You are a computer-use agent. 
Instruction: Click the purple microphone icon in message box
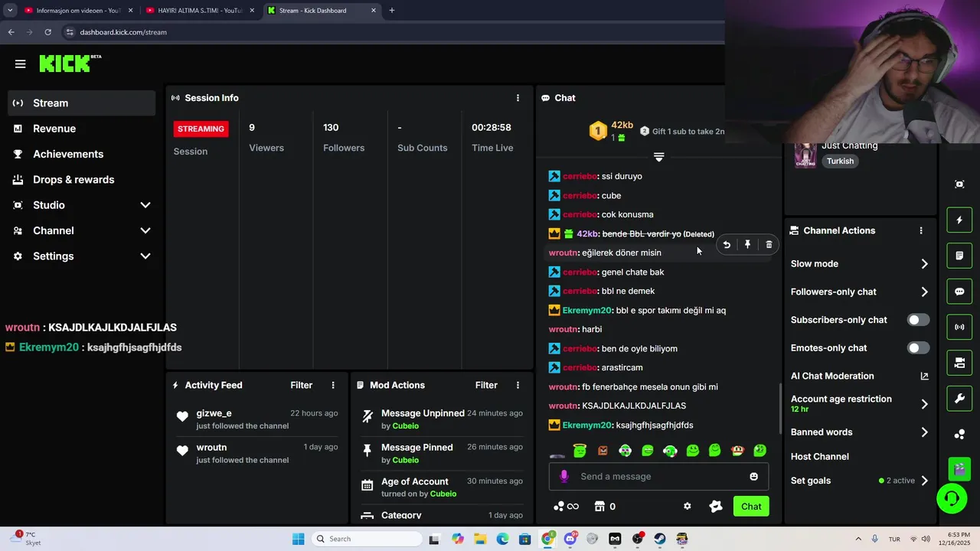coord(564,476)
